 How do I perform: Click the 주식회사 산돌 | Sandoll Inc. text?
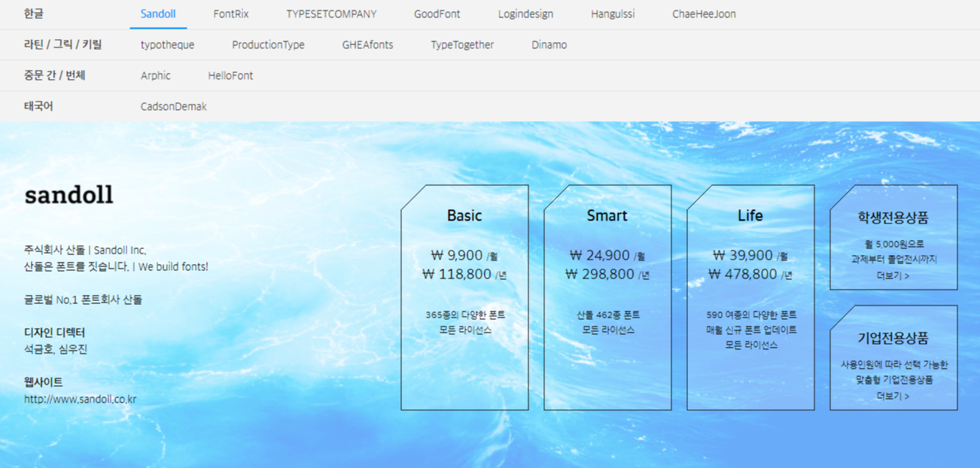(85, 251)
